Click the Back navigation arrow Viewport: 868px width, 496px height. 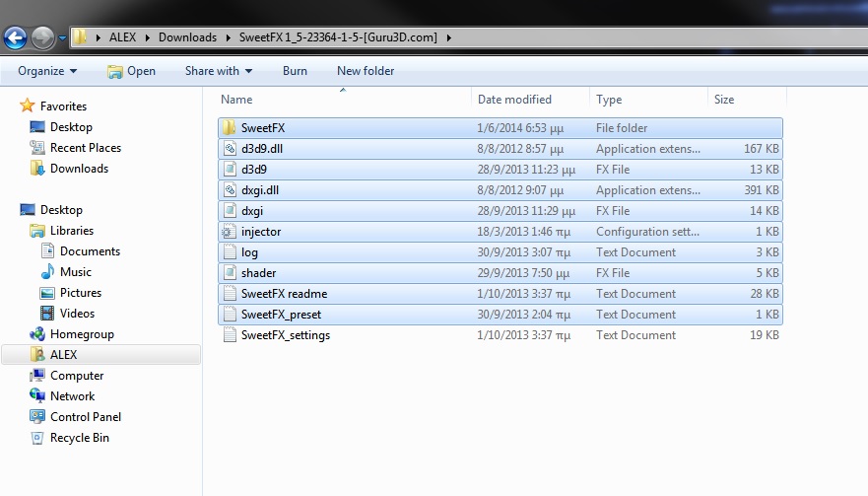coord(15,38)
